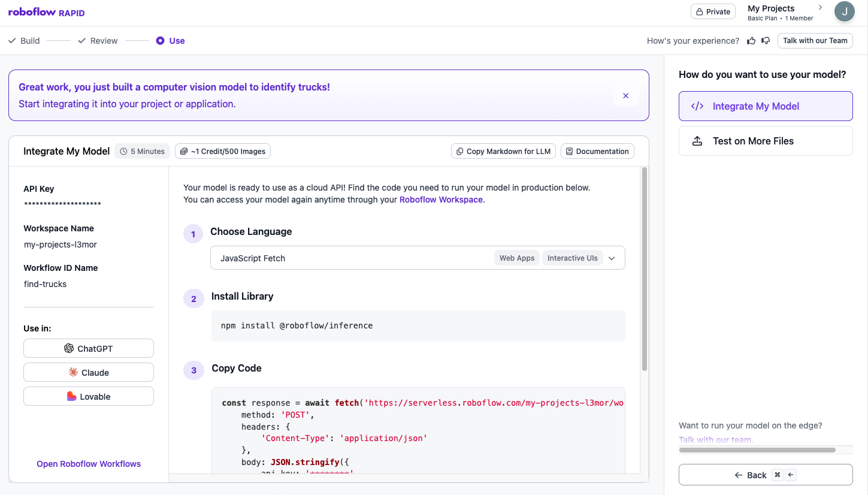Click Open Roboflow Workflows link
The image size is (868, 495).
(89, 464)
